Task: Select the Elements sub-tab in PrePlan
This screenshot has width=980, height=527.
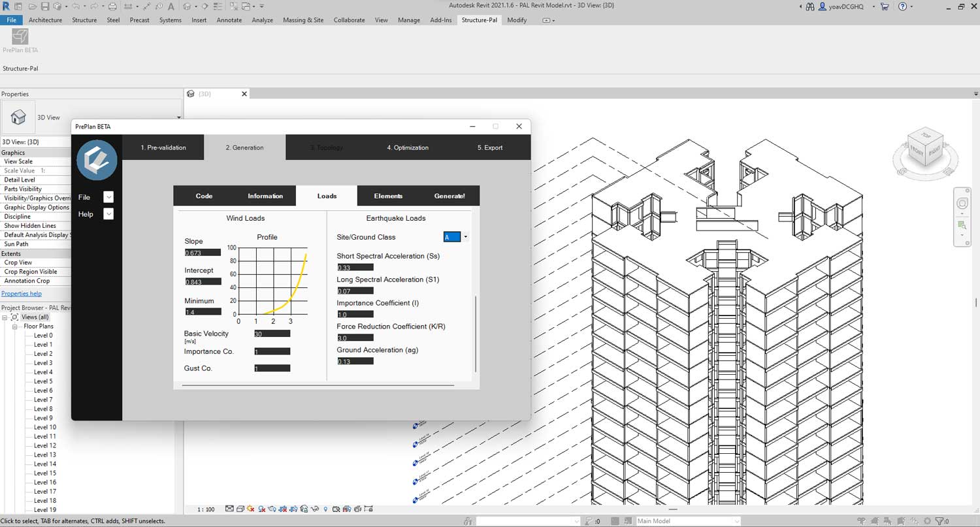Action: point(388,196)
